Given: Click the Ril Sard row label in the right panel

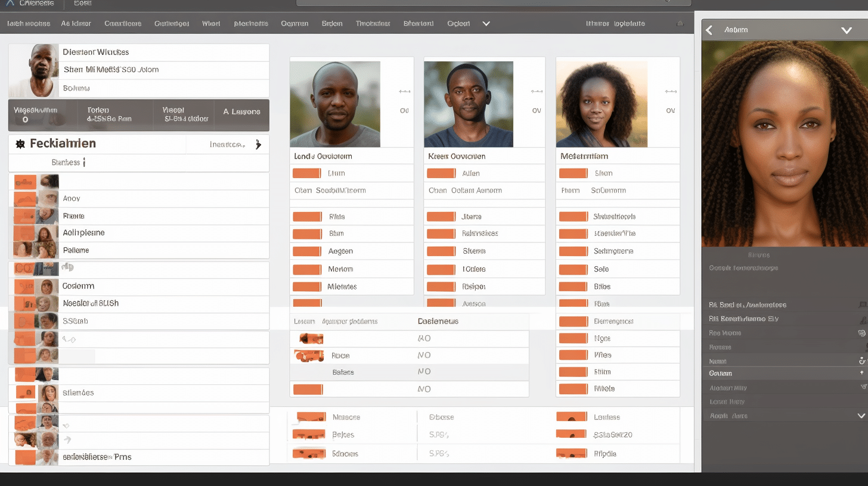Looking at the screenshot, I should click(x=748, y=305).
